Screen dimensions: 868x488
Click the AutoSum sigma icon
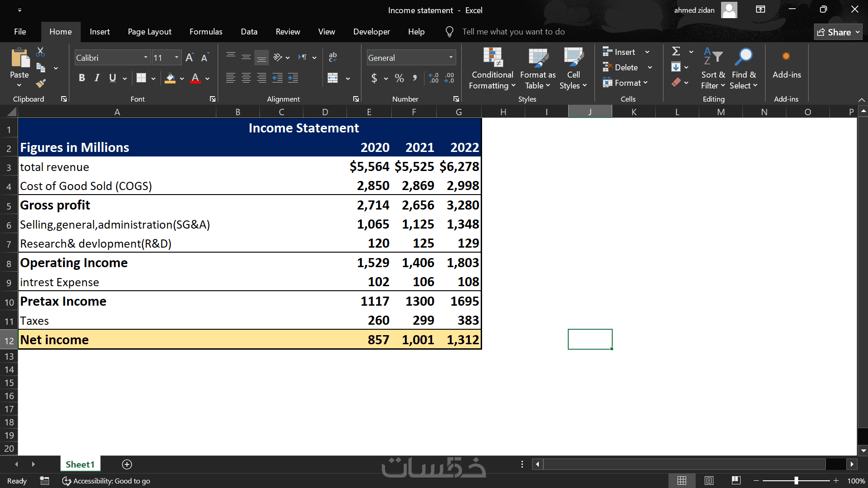[676, 51]
